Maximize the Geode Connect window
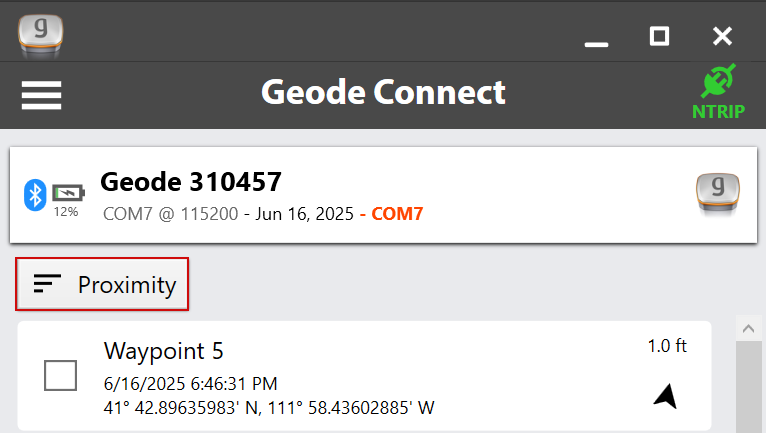 659,36
